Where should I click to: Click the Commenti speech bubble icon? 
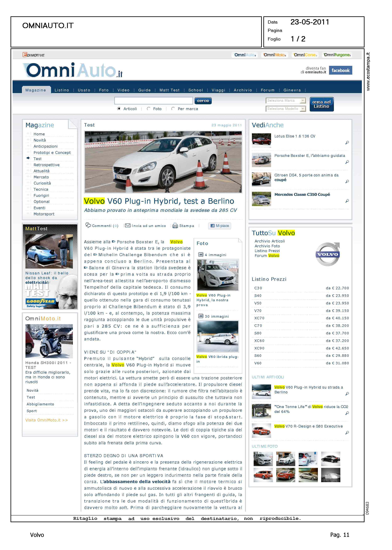[88, 225]
